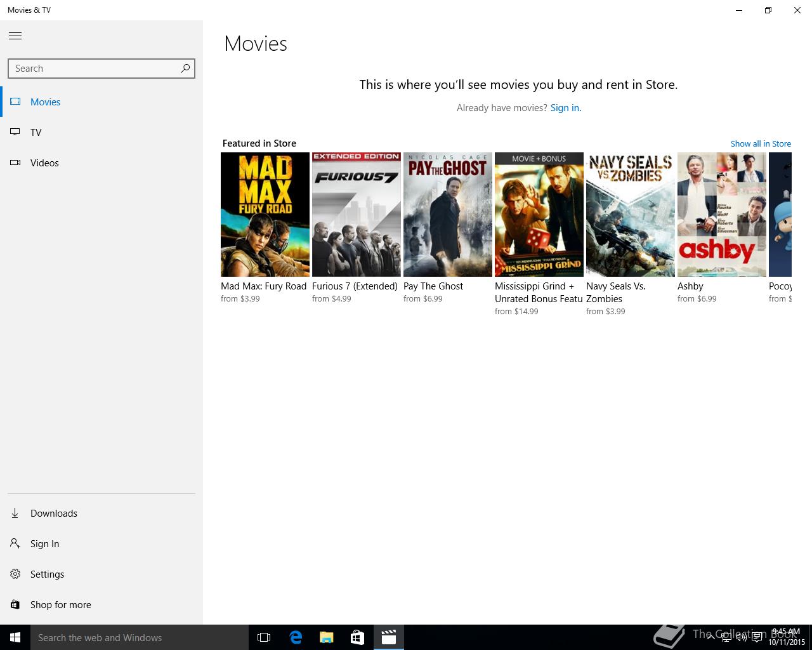
Task: Open the partially visible Pocoyo poster
Action: 780,215
